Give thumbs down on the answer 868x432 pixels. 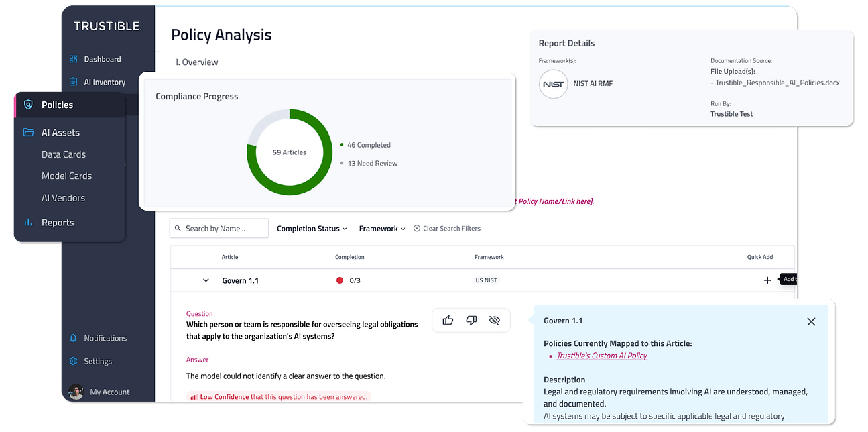pos(471,320)
